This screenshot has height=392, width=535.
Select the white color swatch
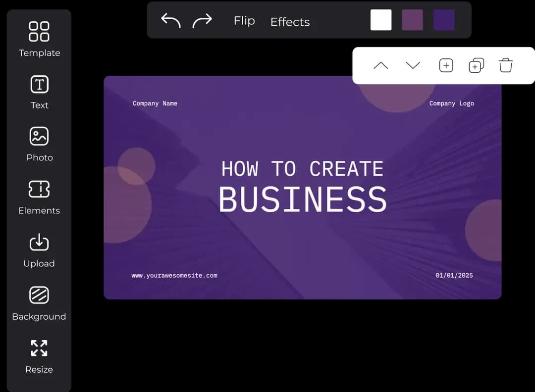pyautogui.click(x=381, y=20)
